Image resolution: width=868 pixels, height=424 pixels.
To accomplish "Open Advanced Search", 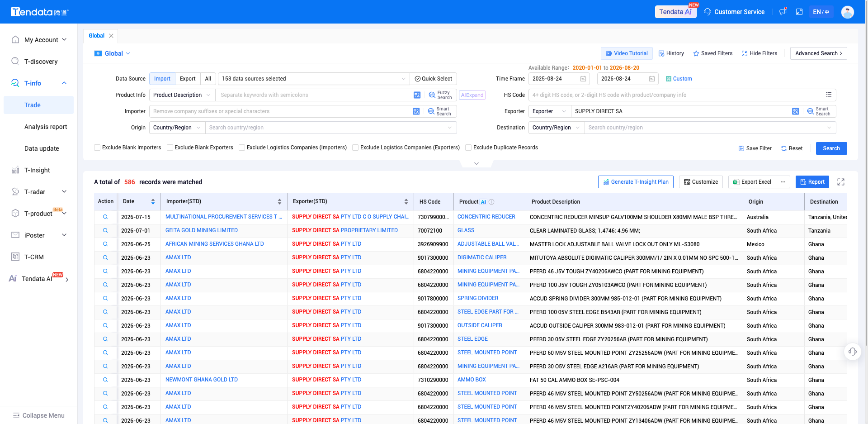I will point(819,53).
